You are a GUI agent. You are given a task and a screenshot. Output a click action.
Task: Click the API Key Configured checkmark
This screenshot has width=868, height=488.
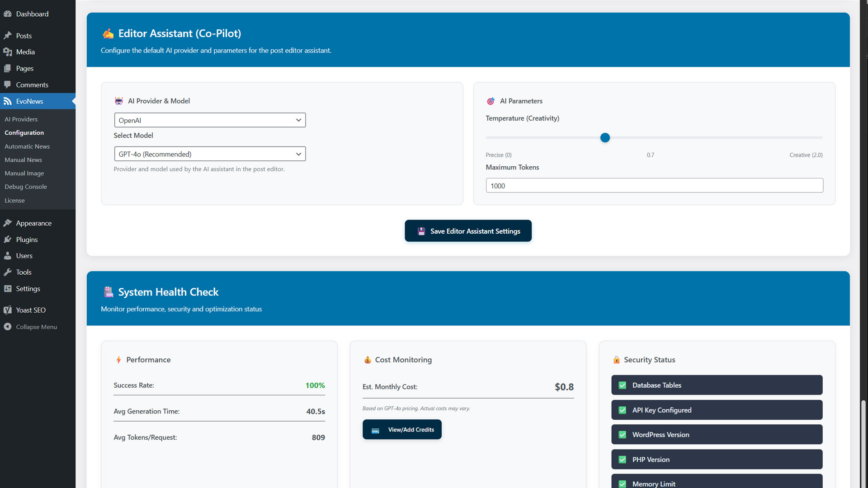click(x=623, y=410)
